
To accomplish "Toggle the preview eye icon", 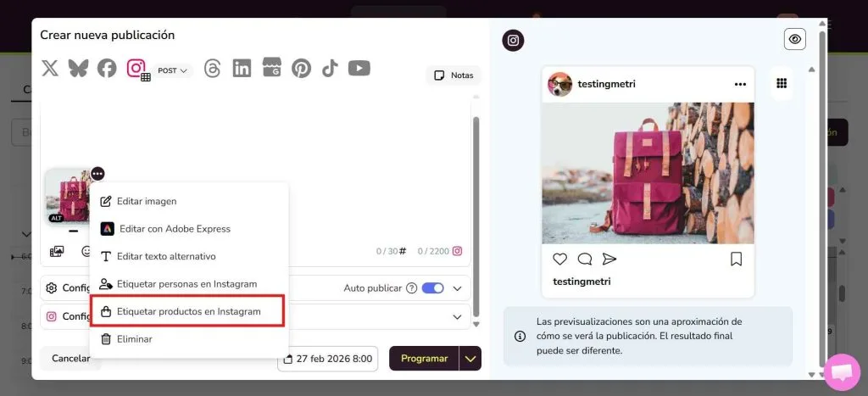I will coord(795,39).
